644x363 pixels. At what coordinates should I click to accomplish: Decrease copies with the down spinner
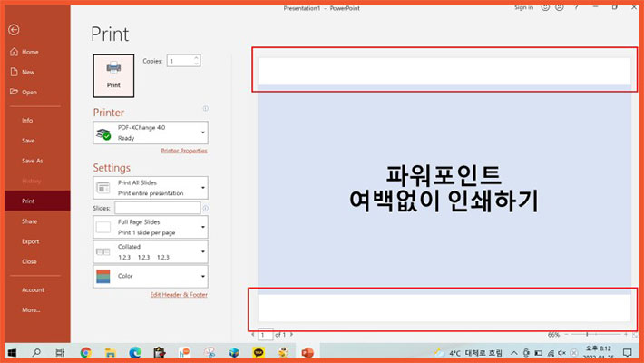pyautogui.click(x=196, y=64)
